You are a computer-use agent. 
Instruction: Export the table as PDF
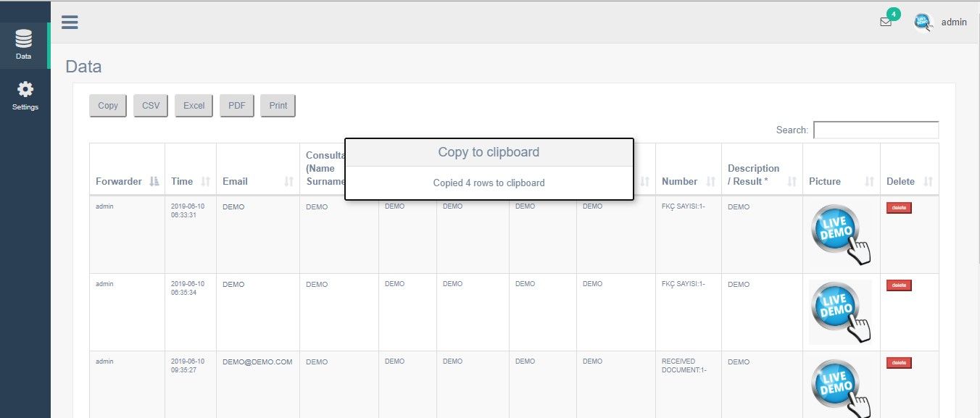point(237,105)
